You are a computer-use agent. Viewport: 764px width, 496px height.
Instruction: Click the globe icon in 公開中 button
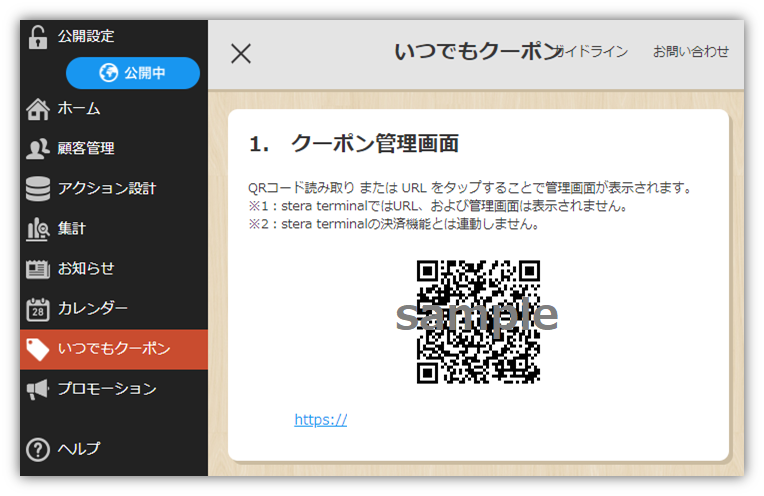[108, 73]
